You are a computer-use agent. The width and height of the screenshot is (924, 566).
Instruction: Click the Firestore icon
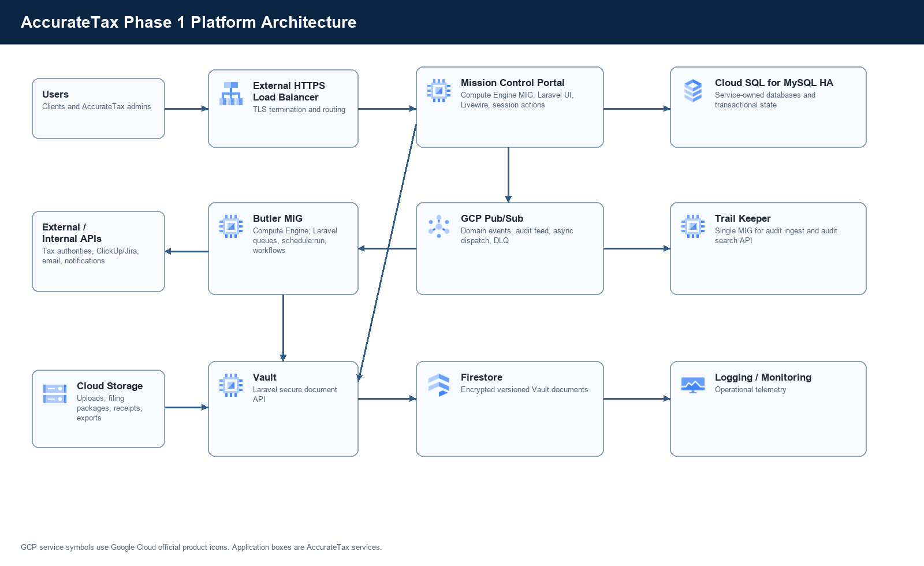click(439, 385)
